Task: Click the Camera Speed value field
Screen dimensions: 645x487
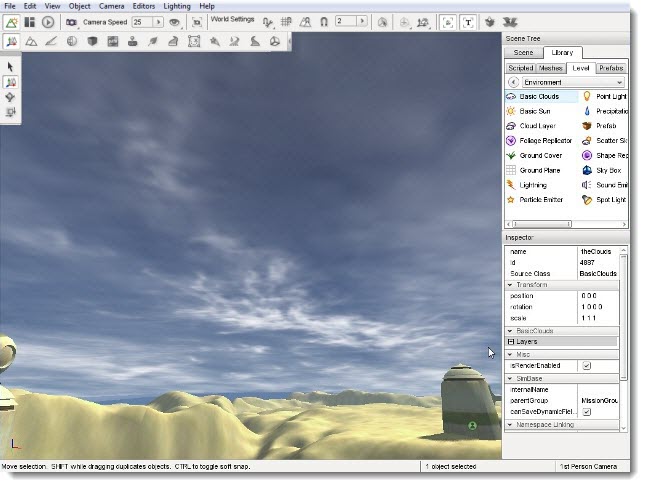Action: pos(140,21)
